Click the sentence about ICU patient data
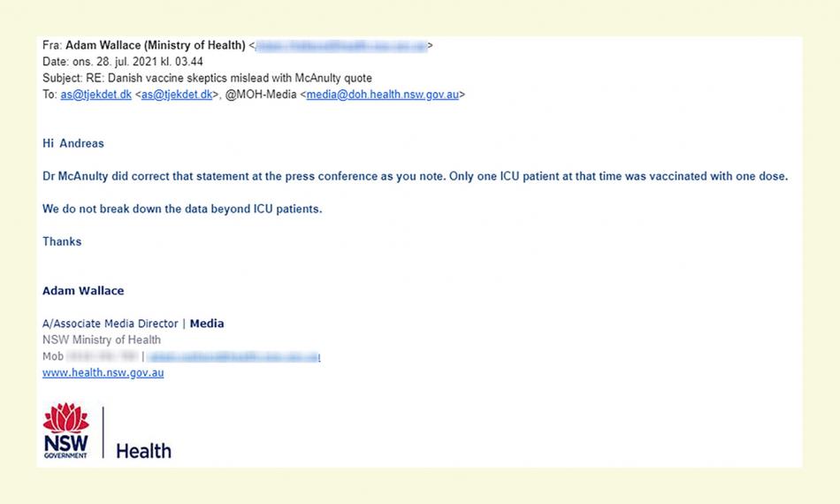Viewport: 840px width, 504px height. 182,209
